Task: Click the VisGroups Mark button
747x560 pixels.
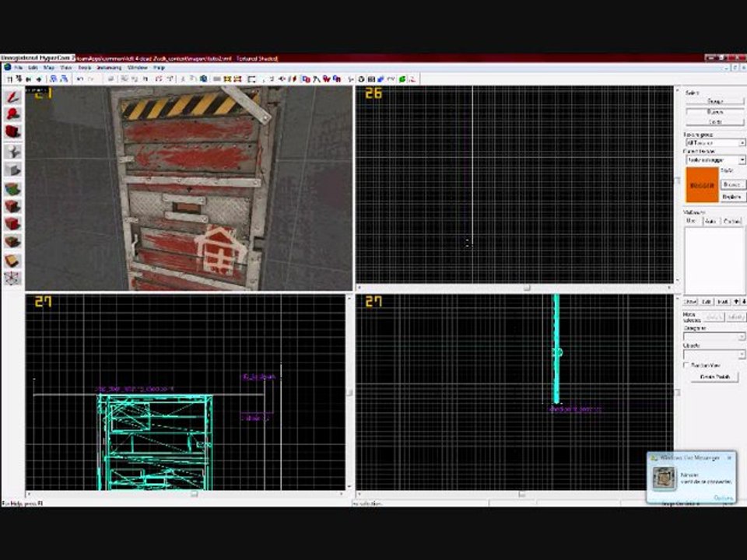Action: [x=723, y=302]
